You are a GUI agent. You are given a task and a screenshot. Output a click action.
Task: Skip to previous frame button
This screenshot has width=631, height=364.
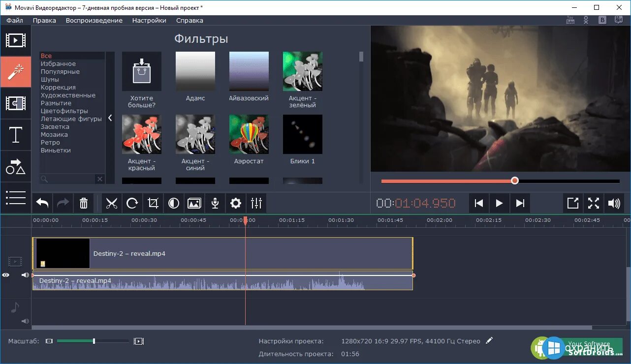[479, 203]
